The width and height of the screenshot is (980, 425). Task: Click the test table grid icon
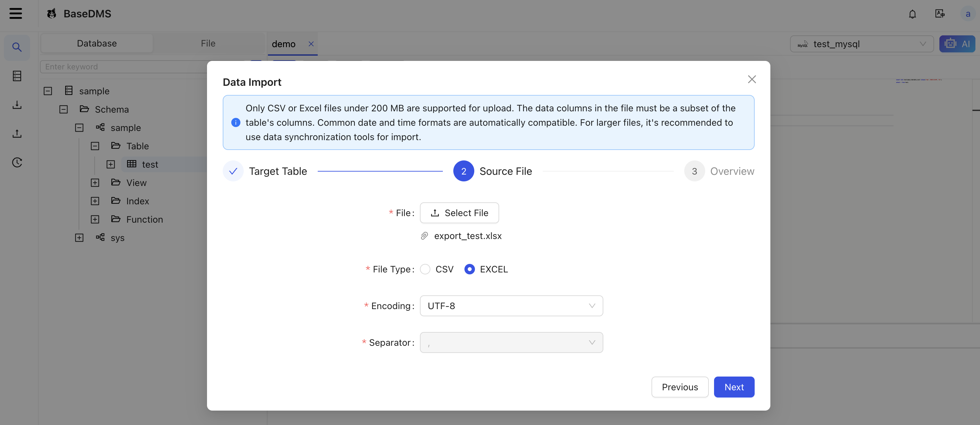[132, 164]
